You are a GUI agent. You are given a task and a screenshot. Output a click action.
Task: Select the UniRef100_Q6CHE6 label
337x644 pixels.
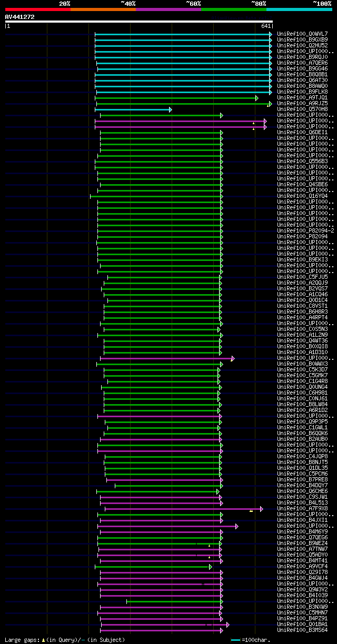click(x=302, y=491)
